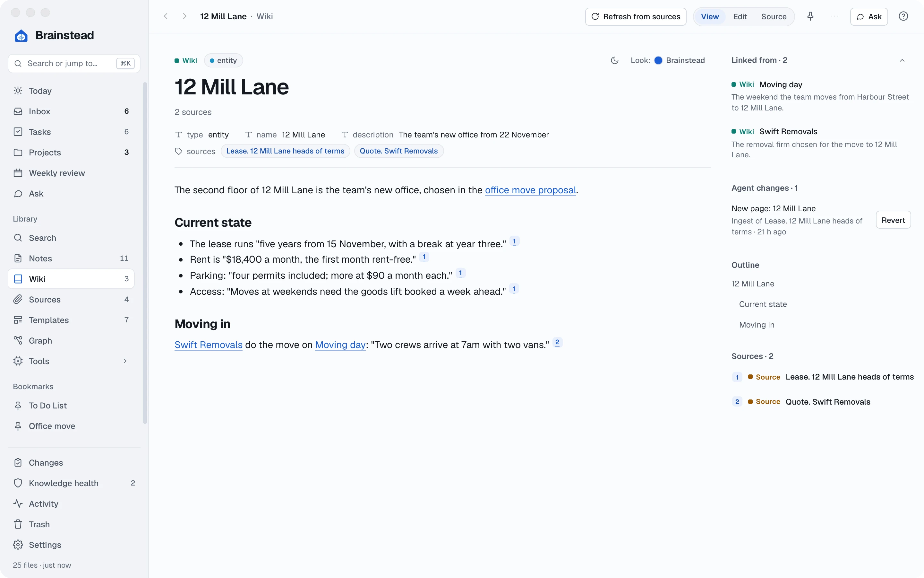Open the Inbox
The width and height of the screenshot is (924, 578).
coord(71,111)
